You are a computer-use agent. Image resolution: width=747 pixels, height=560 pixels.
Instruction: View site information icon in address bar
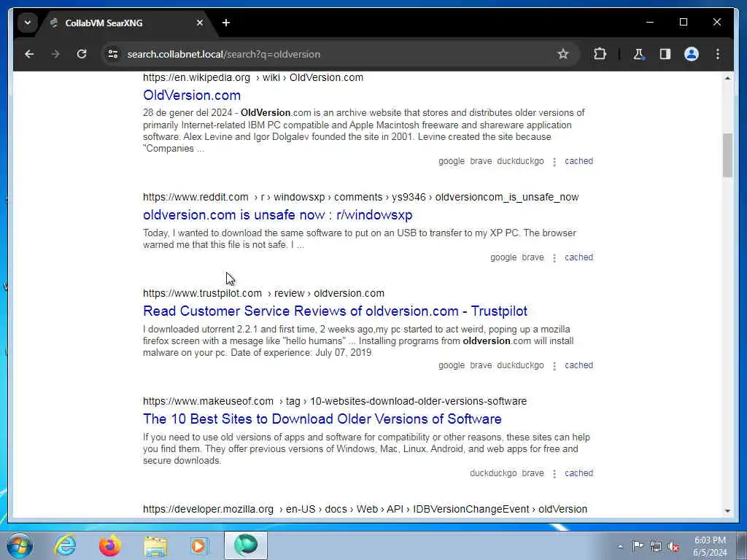coord(113,54)
